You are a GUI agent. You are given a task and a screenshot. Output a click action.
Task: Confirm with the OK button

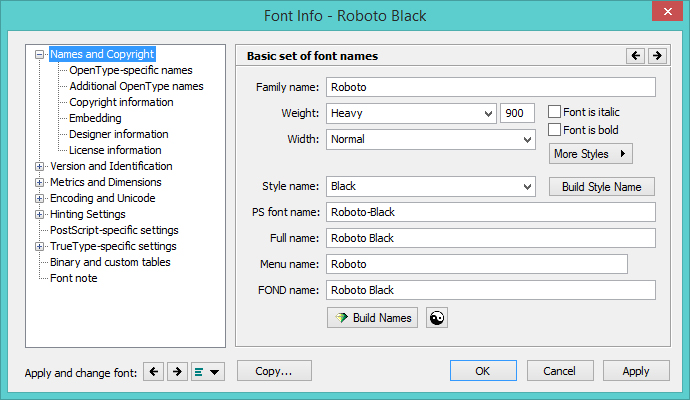tap(483, 371)
